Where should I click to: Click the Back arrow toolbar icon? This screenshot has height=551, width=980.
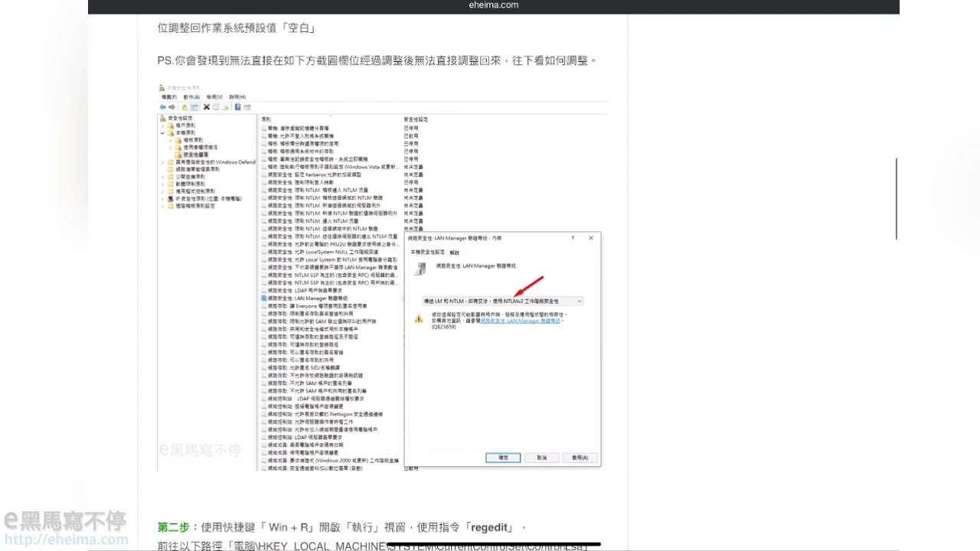coord(162,107)
